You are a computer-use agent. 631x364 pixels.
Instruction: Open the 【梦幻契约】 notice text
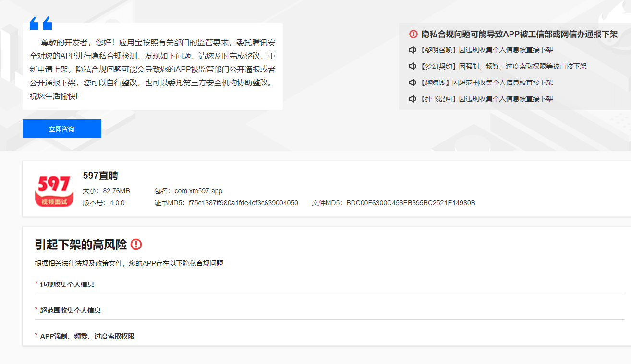502,66
